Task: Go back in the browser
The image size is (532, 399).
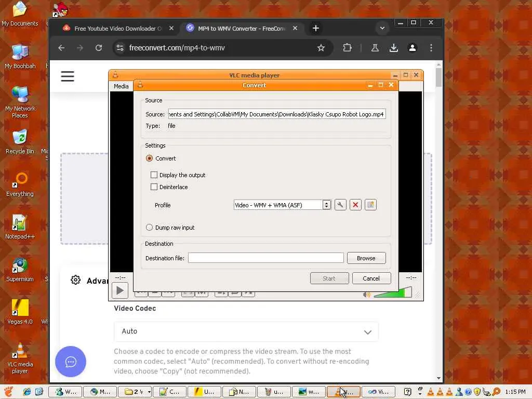Action: click(x=61, y=48)
